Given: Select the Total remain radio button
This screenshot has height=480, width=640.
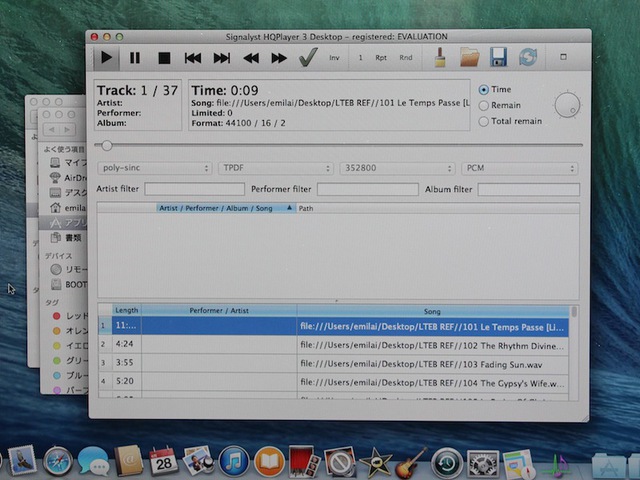Looking at the screenshot, I should (485, 121).
